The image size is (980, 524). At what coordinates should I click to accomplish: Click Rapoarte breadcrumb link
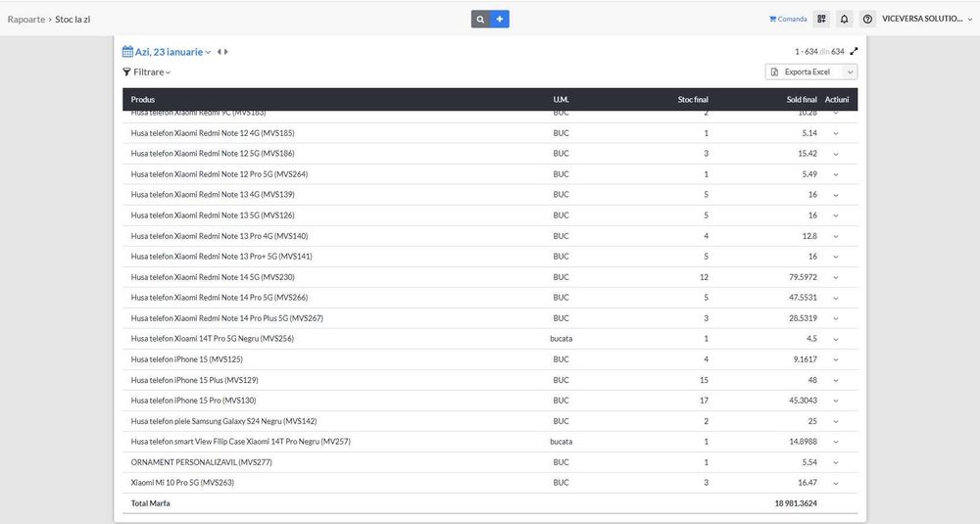(x=26, y=20)
